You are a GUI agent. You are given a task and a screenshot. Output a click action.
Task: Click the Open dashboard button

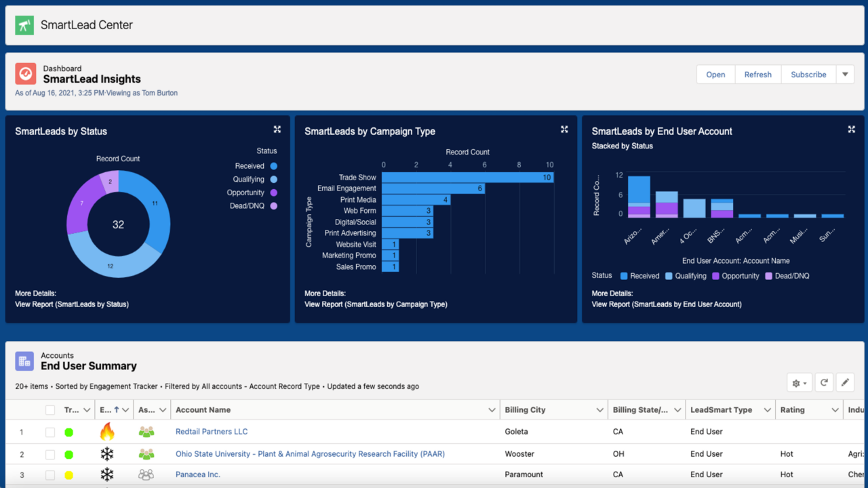pyautogui.click(x=715, y=75)
